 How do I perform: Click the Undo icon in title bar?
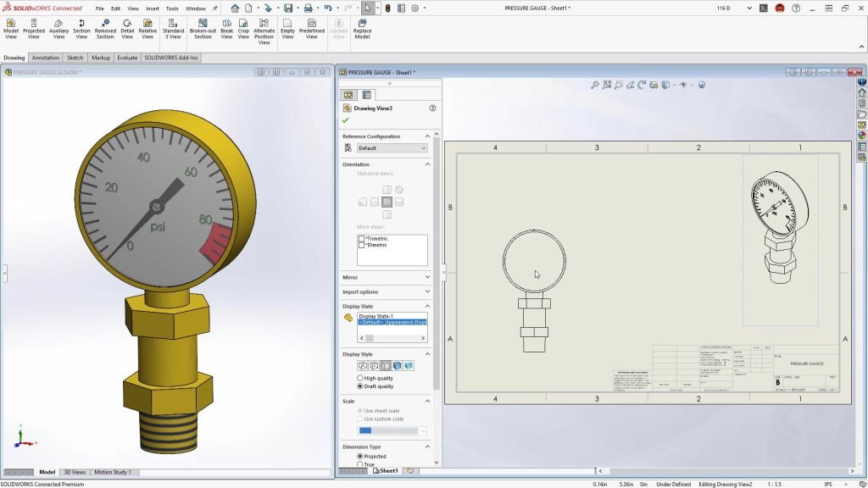click(328, 8)
